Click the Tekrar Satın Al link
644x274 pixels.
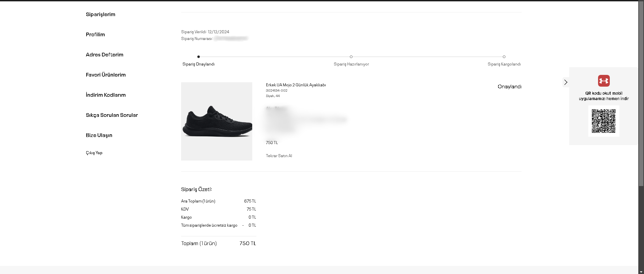pyautogui.click(x=279, y=156)
